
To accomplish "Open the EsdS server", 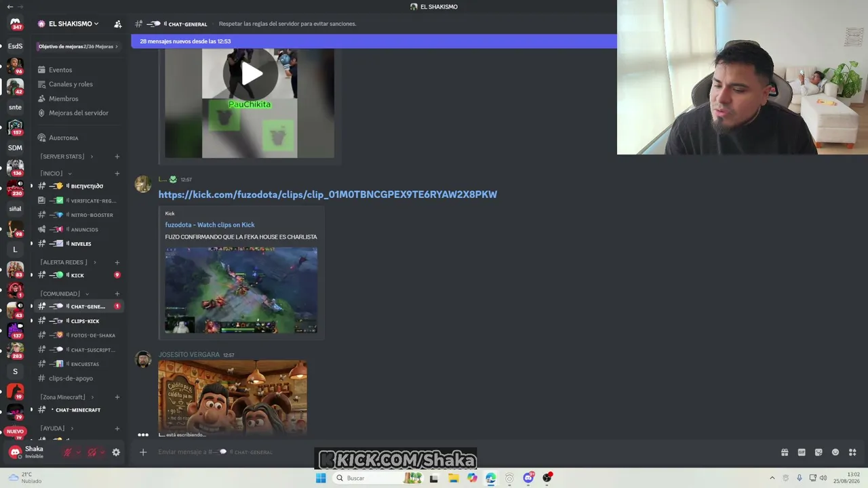I will tap(15, 46).
